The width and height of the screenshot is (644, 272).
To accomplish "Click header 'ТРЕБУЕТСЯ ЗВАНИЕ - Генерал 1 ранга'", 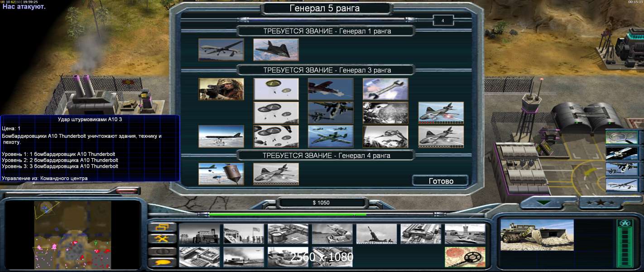I will [x=327, y=31].
